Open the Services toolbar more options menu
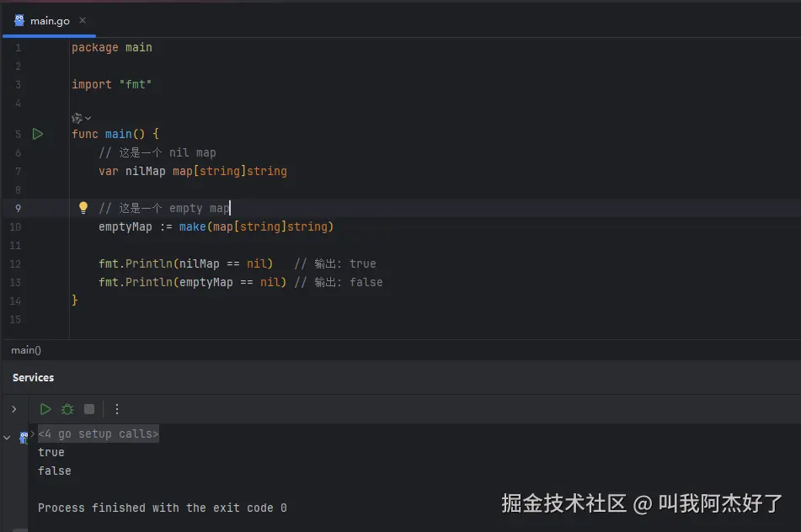This screenshot has height=532, width=801. (117, 409)
